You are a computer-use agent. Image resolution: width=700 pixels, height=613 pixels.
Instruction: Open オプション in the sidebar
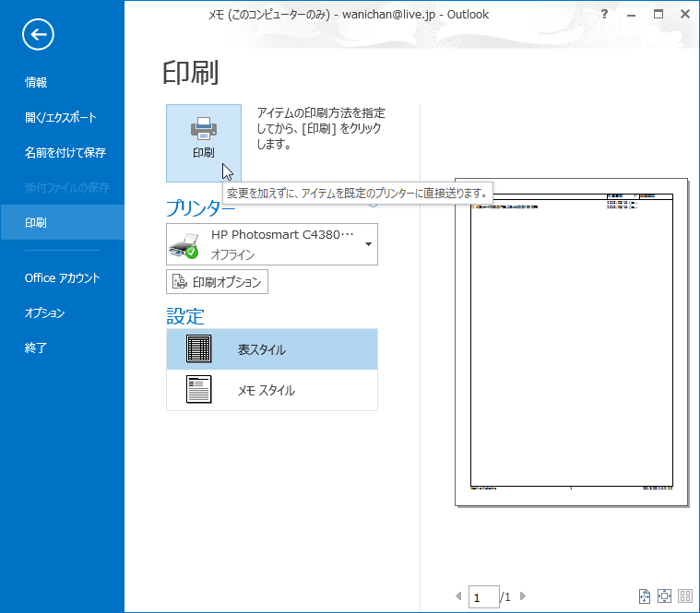[x=44, y=312]
